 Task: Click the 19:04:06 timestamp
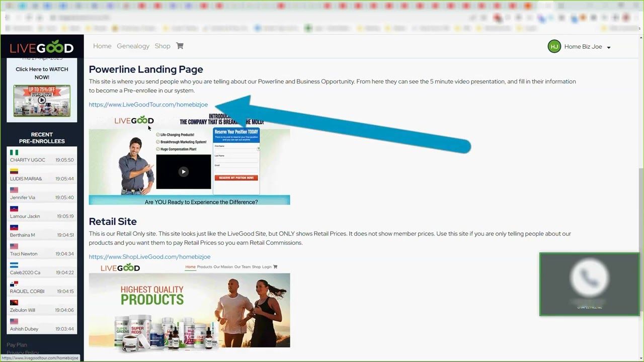coord(65,310)
